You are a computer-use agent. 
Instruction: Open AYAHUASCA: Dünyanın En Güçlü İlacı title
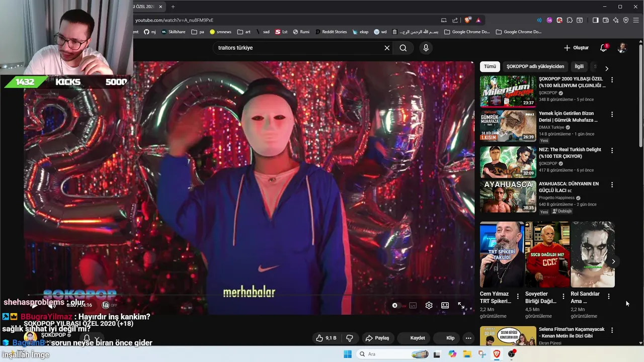[569, 187]
